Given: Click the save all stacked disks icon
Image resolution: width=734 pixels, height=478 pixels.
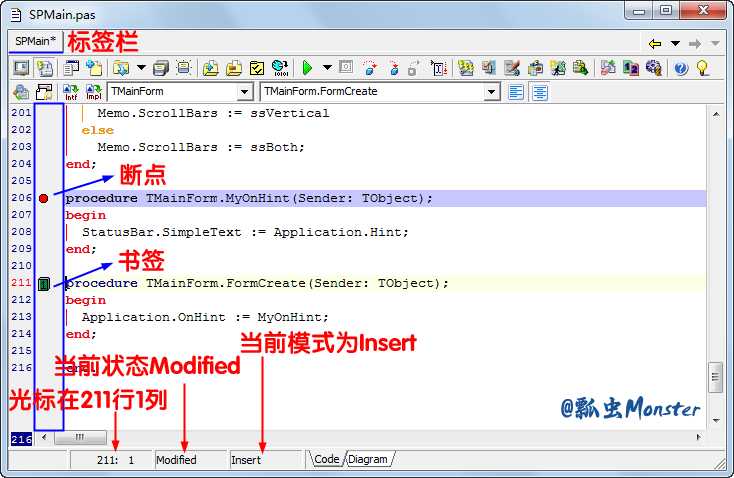Looking at the screenshot, I should 161,68.
